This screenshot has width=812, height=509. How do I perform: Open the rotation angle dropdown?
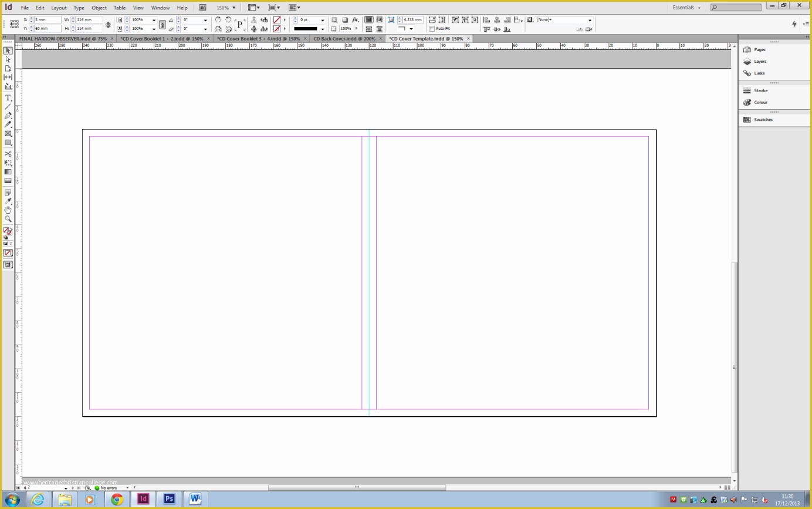(205, 20)
